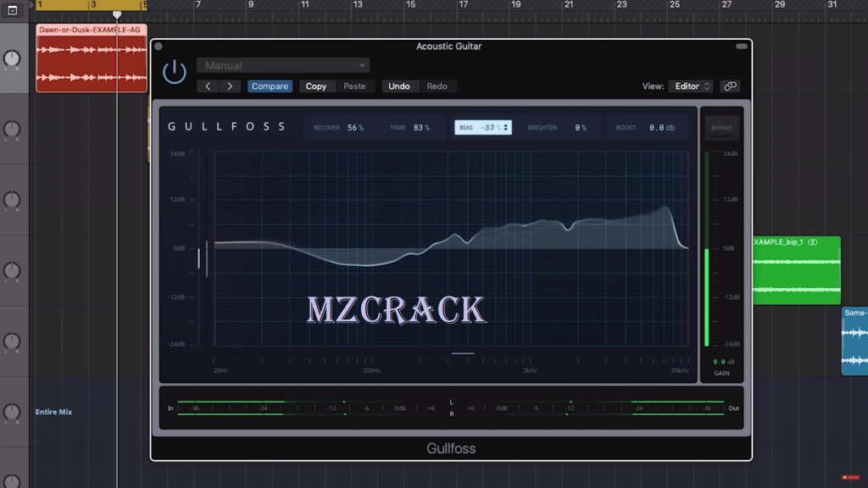Open the View Editor dropdown

tap(691, 86)
